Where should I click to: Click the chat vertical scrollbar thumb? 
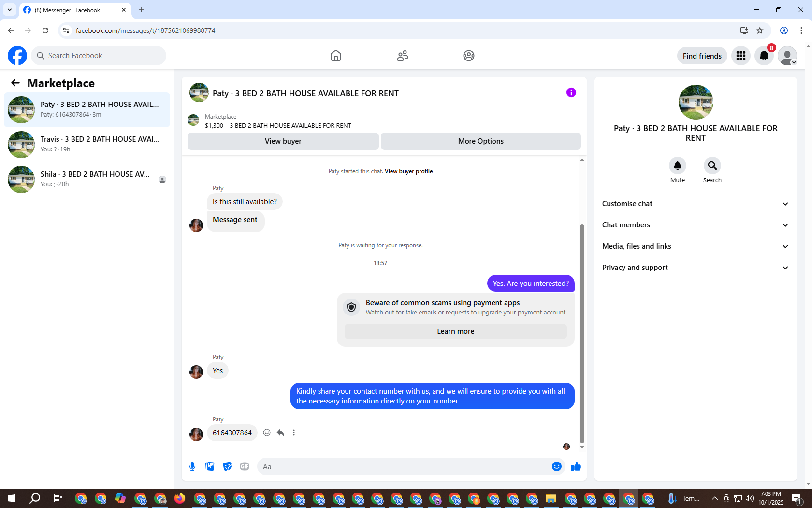pyautogui.click(x=582, y=334)
